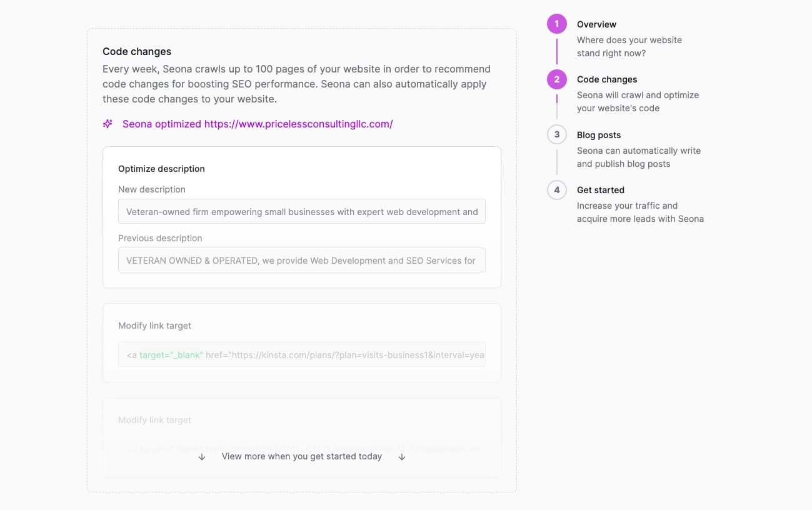Click step 1 circle for Overview
This screenshot has height=510, width=812.
click(556, 24)
